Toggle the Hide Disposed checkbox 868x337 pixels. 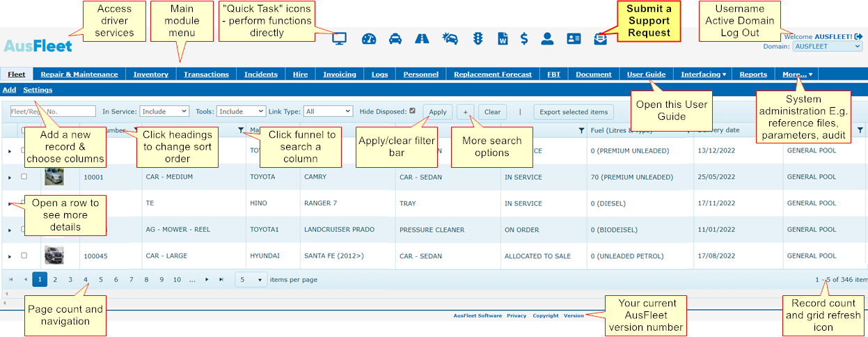(413, 111)
